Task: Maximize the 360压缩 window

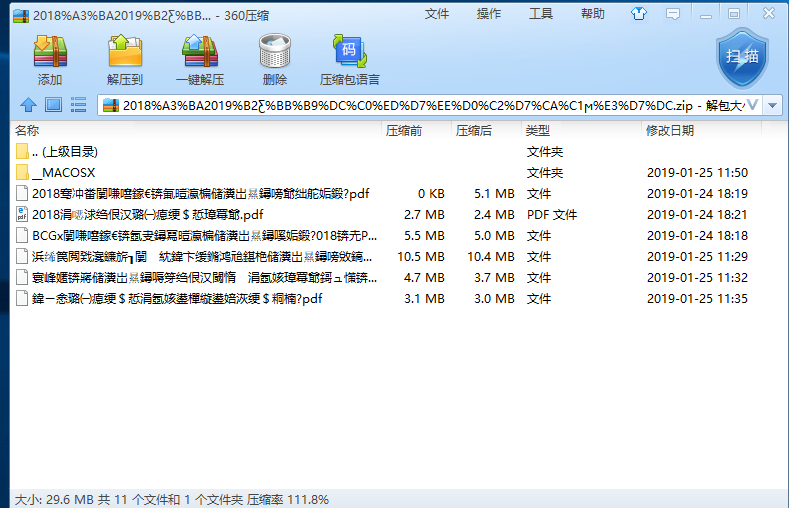Action: [734, 14]
